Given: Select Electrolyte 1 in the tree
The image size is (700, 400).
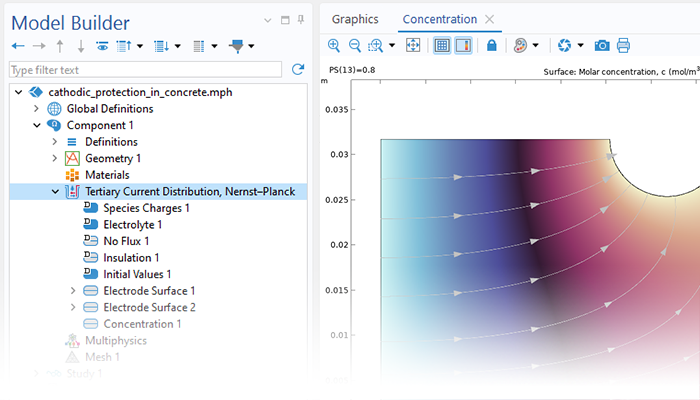Looking at the screenshot, I should point(132,225).
